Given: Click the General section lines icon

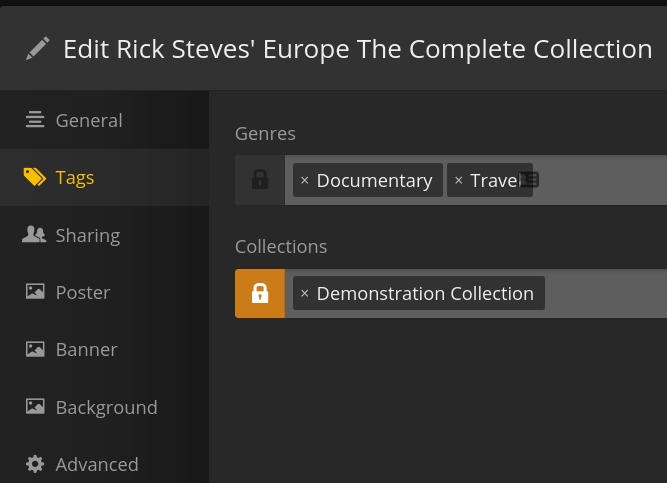Looking at the screenshot, I should pos(35,120).
